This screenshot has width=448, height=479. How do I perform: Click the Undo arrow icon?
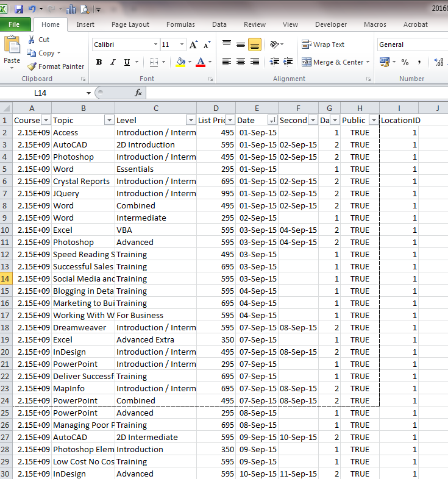32,9
